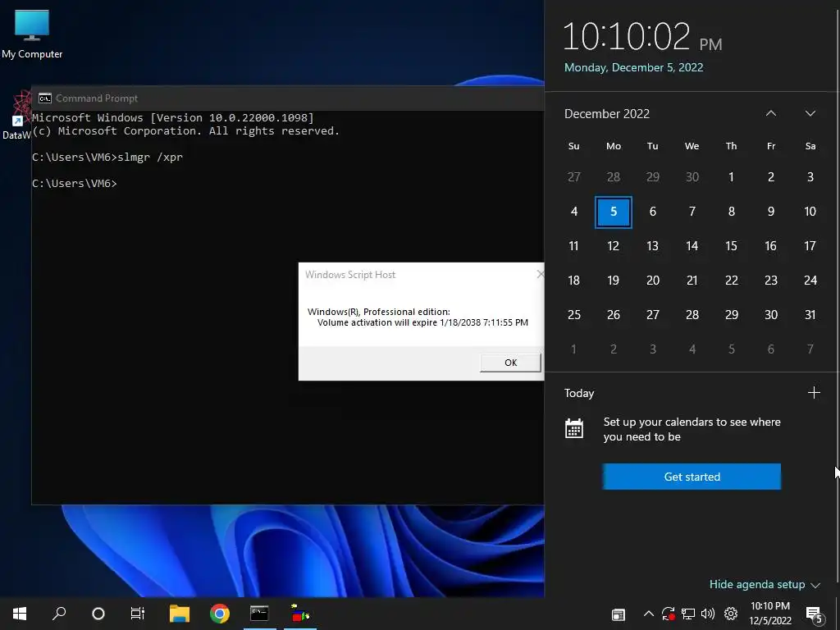Click the sync update tray icon
Image resolution: width=840 pixels, height=630 pixels.
(668, 614)
